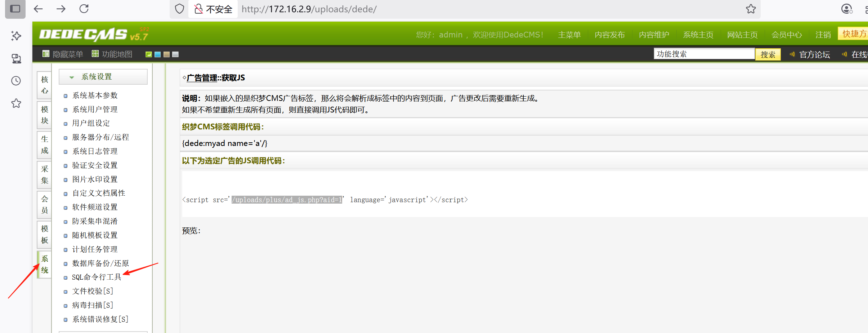The height and width of the screenshot is (333, 868).
Task: Open 图片水印设置 menu item
Action: (x=95, y=179)
